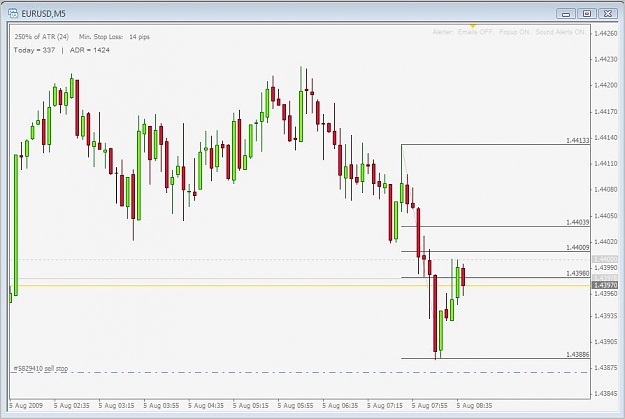Screen dimensions: 625x419
Task: Click the '5 Aug 03:55' time axis label
Action: coord(161,406)
